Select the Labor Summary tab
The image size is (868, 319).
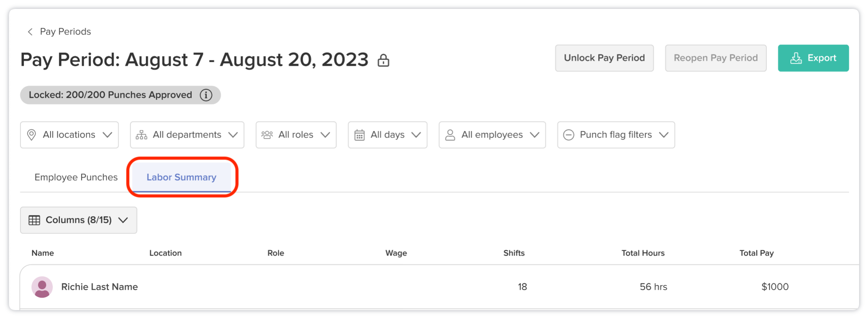coord(181,177)
